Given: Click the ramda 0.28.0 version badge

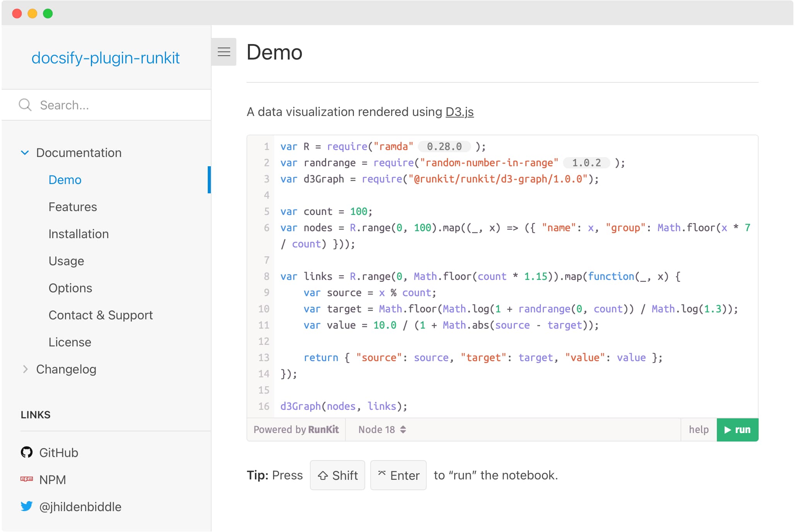Looking at the screenshot, I should (444, 147).
